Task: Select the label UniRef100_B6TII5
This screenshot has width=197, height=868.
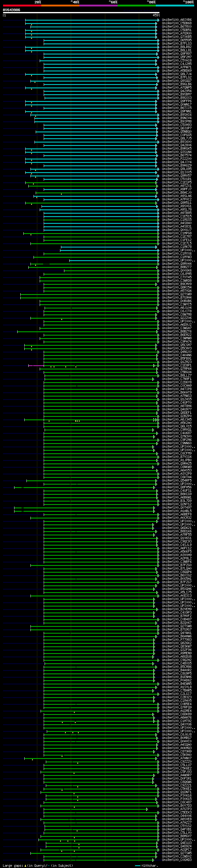Action: (177, 108)
